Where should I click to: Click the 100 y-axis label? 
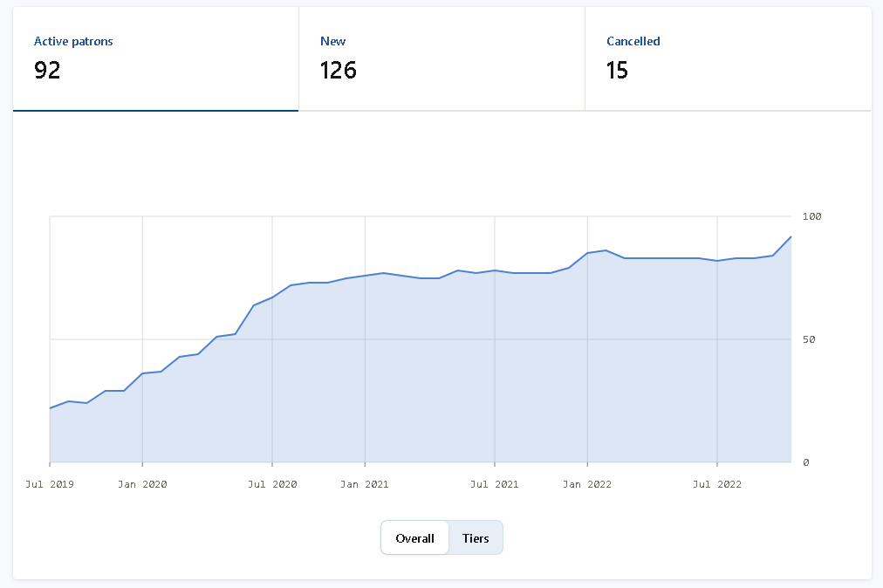[x=811, y=216]
